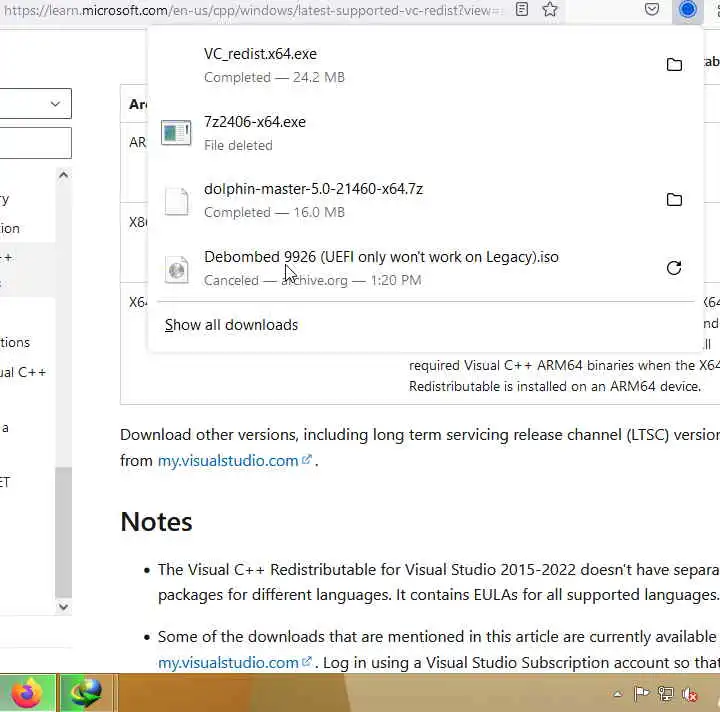Screen dimensions: 720x712
Task: Show hidden system tray icons arrow
Action: coord(618,694)
